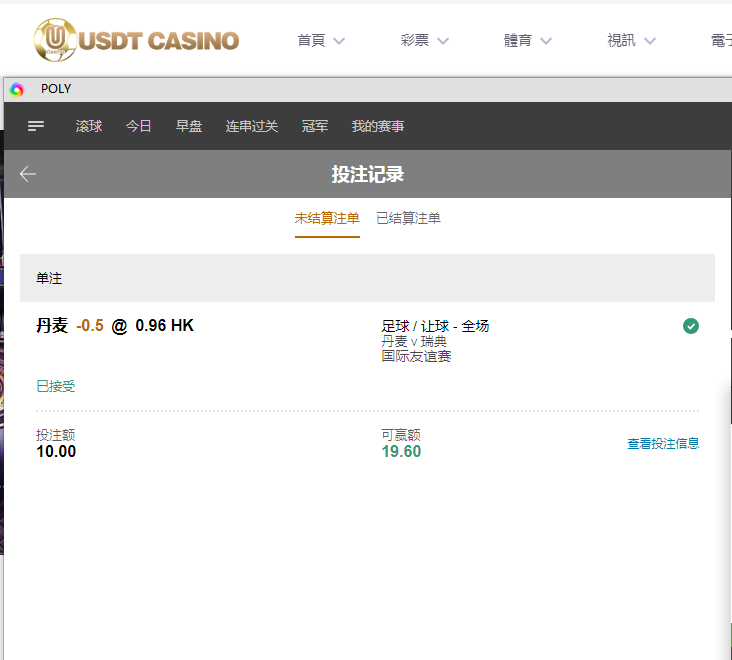The width and height of the screenshot is (732, 660).
Task: Open the hamburger menu icon
Action: pos(36,126)
